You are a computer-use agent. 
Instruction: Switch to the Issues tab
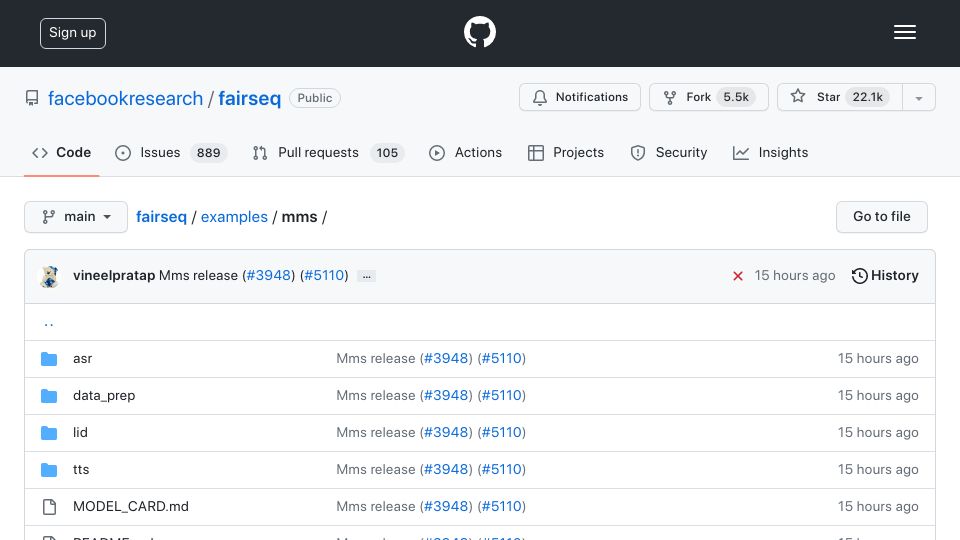pyautogui.click(x=171, y=152)
